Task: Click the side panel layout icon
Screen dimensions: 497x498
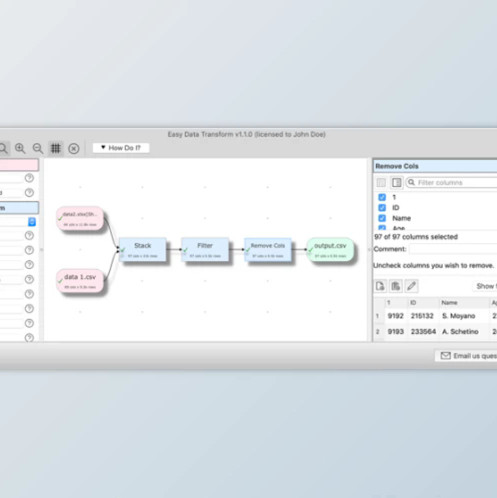Action: pyautogui.click(x=397, y=183)
